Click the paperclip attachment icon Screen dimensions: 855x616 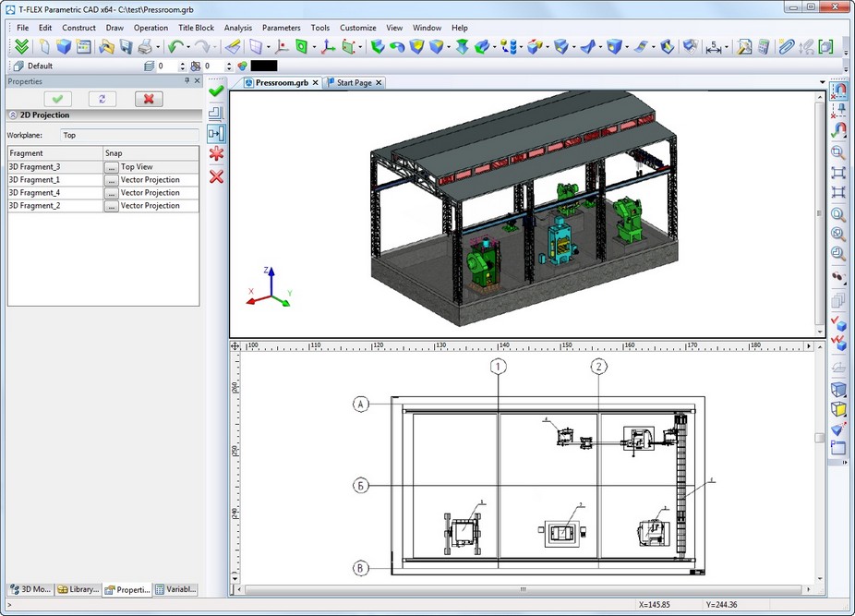click(x=786, y=46)
